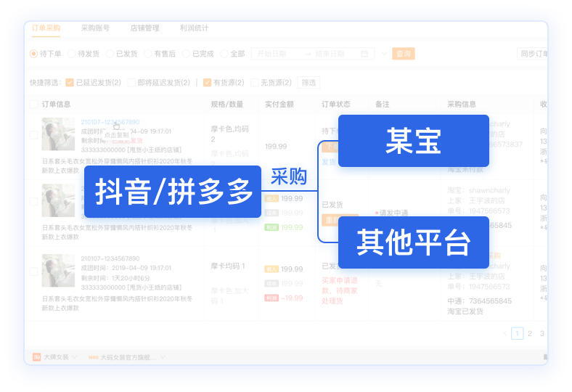Click the 结束日期 end date field

(x=330, y=54)
